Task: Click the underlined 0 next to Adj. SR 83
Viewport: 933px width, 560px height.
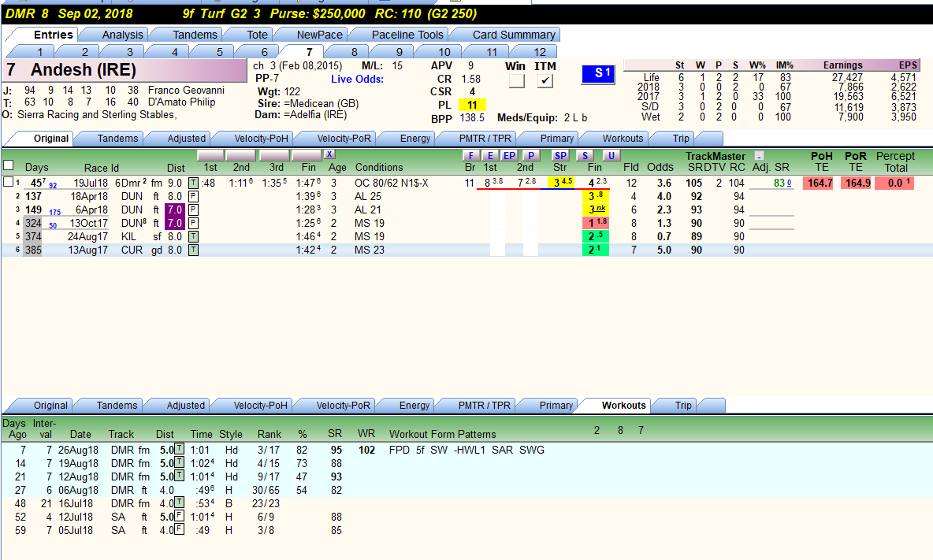Action: tap(789, 183)
